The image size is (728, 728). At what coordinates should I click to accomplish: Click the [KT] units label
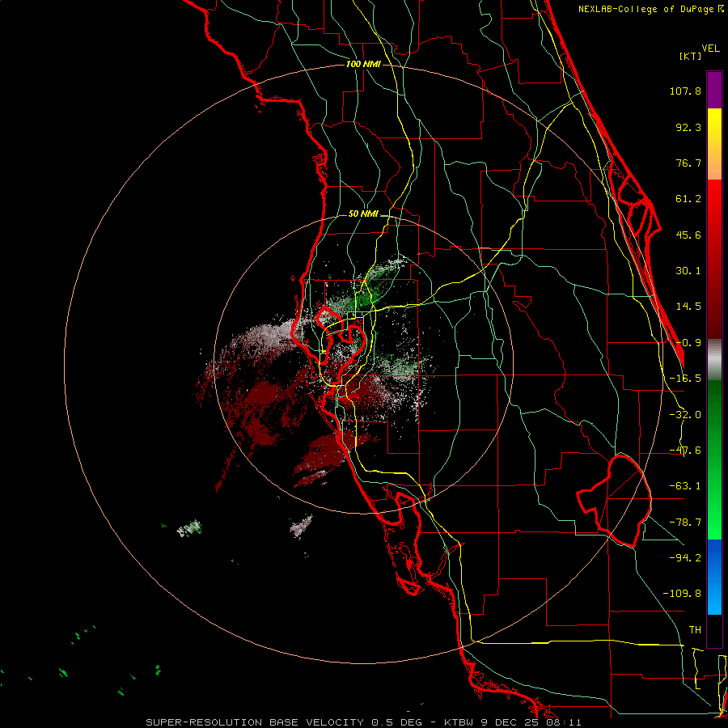[691, 56]
